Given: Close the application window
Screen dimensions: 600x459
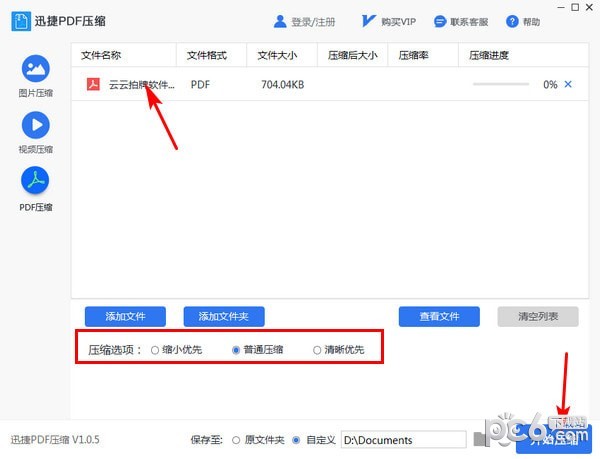Looking at the screenshot, I should 590,8.
